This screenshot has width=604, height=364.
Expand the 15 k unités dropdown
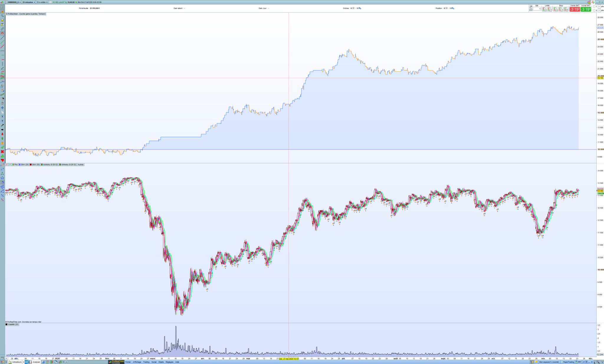[x=42, y=2]
